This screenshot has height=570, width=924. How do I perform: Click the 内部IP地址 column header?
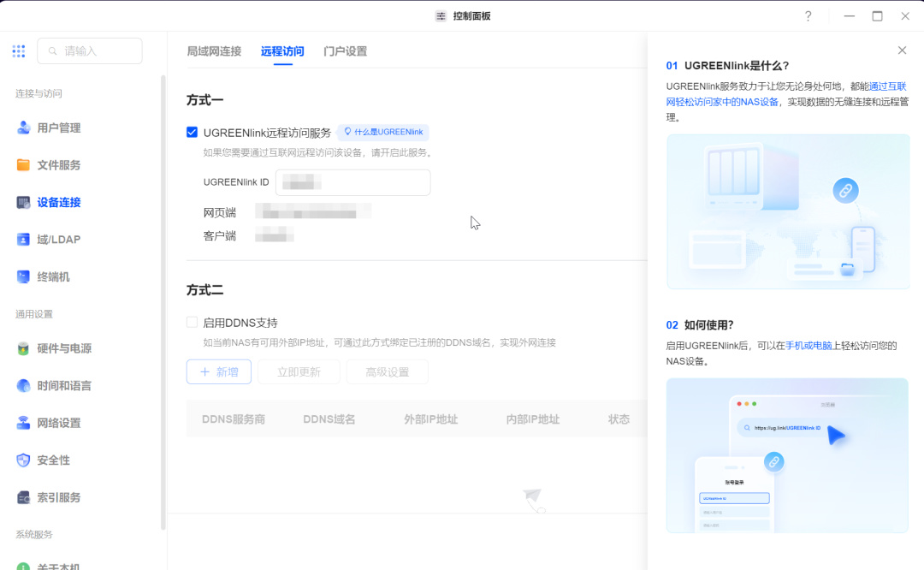click(533, 419)
